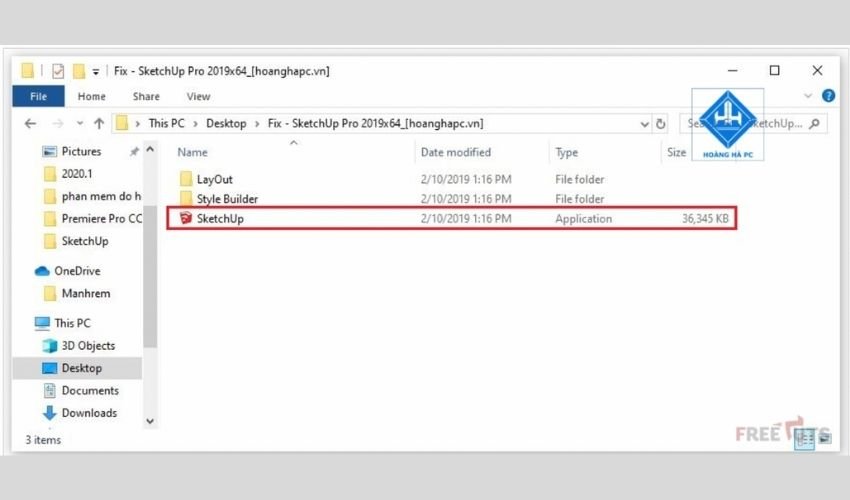Open the Quick Access Toolbar customize dropdown
The image size is (850, 500).
coord(96,71)
